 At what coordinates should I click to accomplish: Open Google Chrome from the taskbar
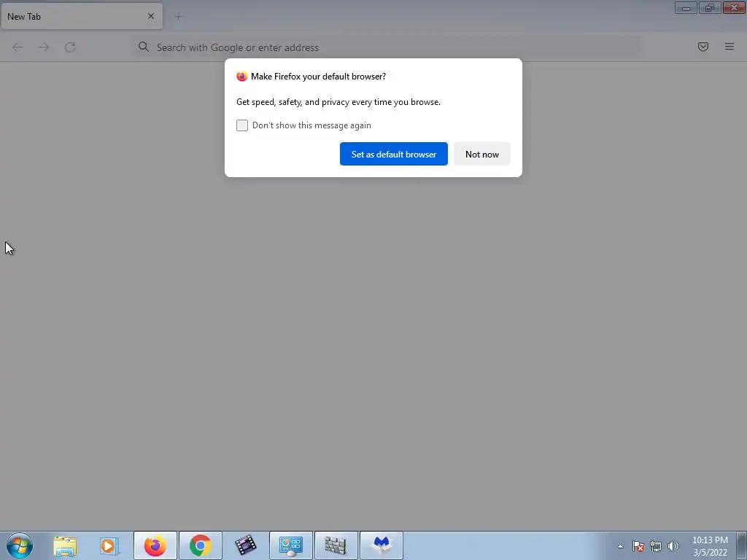pyautogui.click(x=201, y=545)
